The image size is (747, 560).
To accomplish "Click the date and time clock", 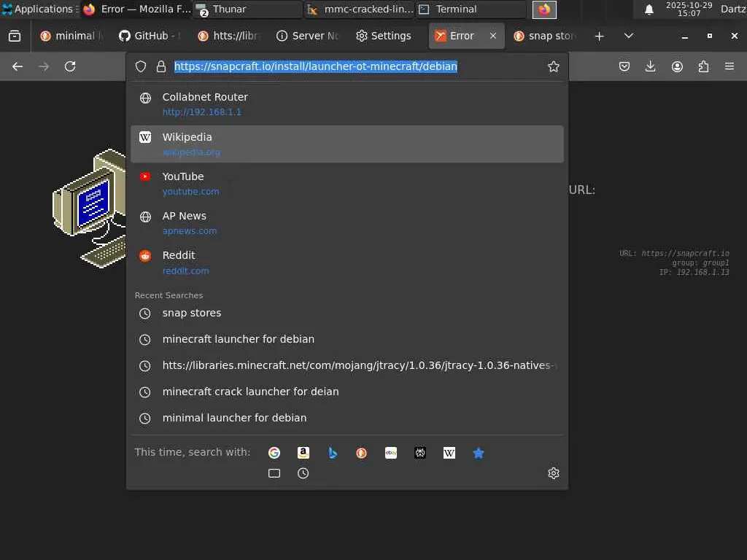I will click(689, 9).
